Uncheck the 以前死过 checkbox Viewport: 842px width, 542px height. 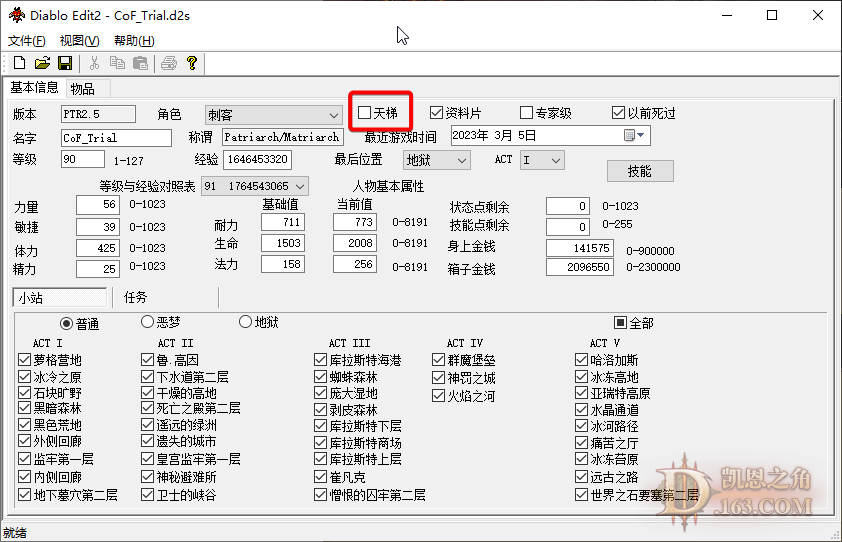coord(618,113)
